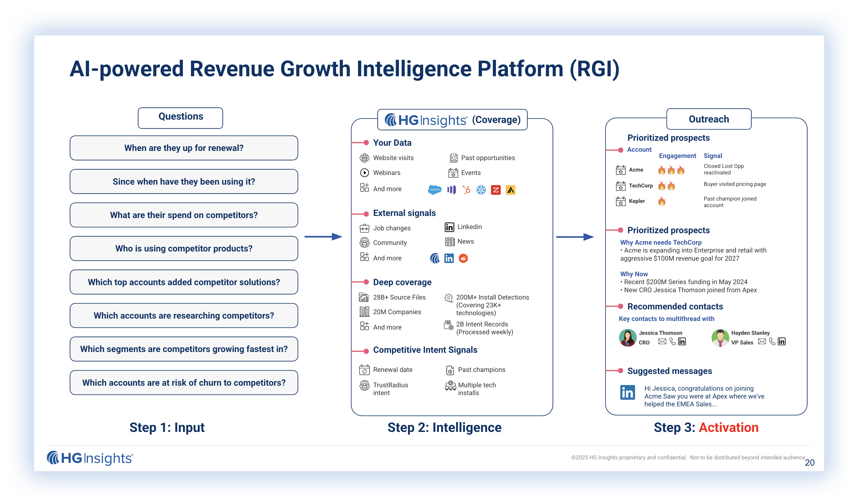The width and height of the screenshot is (863, 504).
Task: Click the Snowflake logo icon
Action: click(481, 190)
